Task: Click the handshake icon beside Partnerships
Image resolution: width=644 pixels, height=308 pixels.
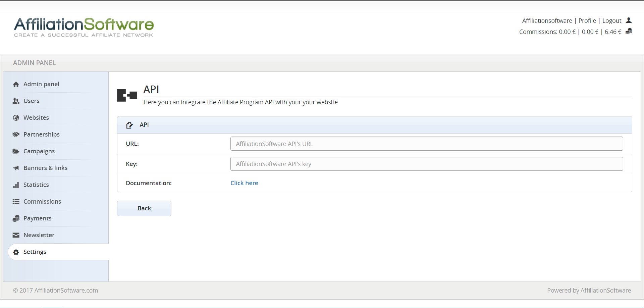Action: point(16,135)
